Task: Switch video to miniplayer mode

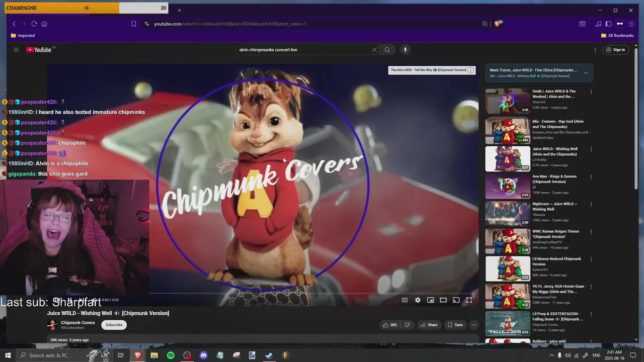Action: 431,300
